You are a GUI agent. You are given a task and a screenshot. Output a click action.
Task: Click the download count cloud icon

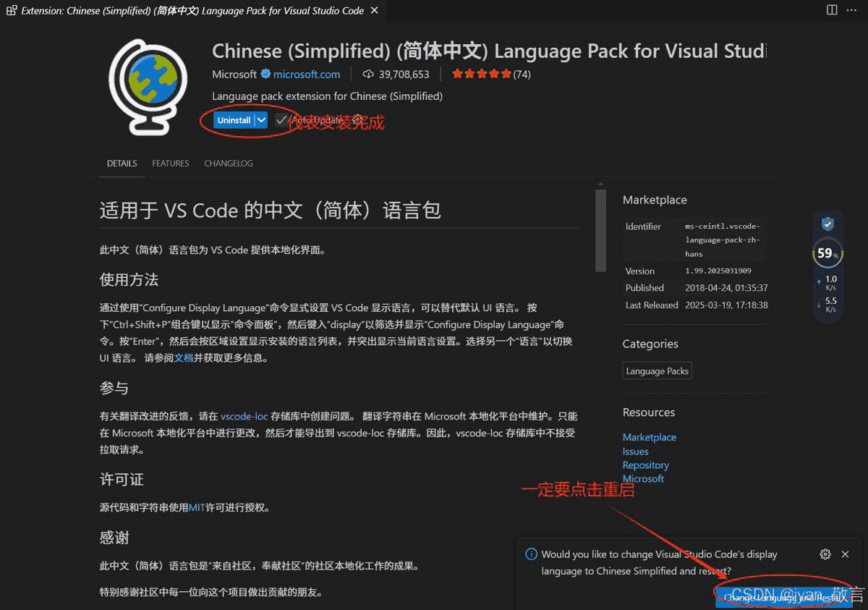(x=367, y=74)
